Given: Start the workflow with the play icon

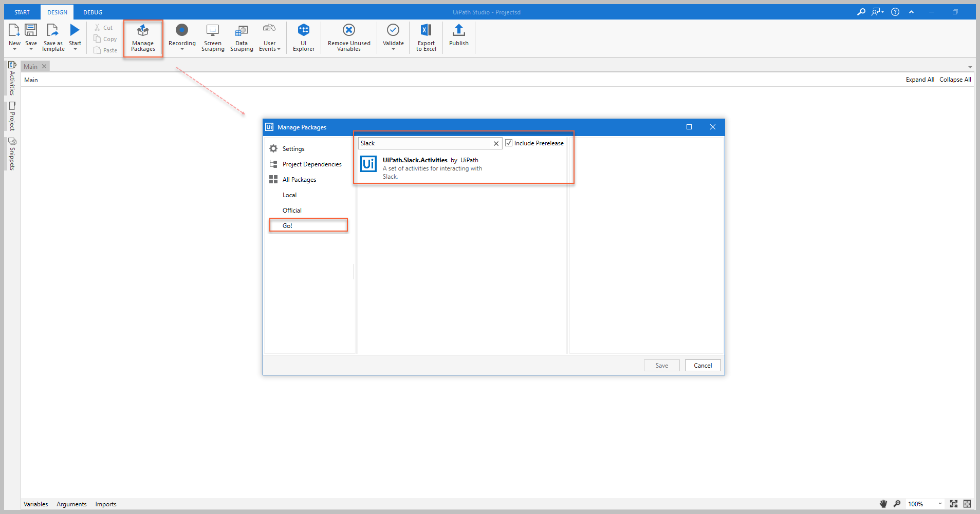Looking at the screenshot, I should [x=75, y=30].
